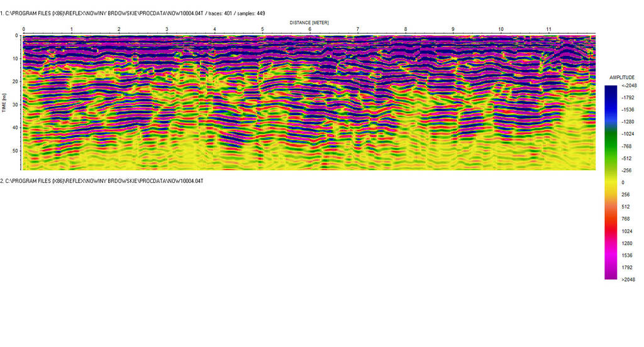Click the purple bottom of amplitude color bar
The height and width of the screenshot is (347, 644).
pos(611,275)
